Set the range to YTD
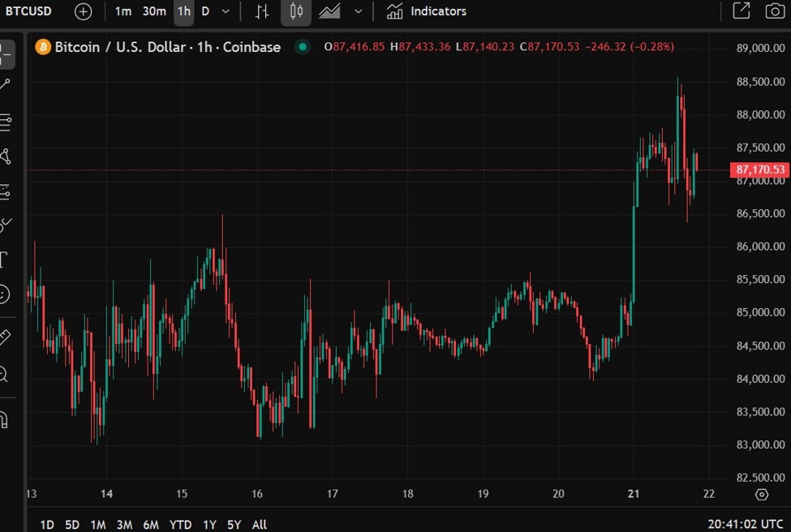 pos(180,525)
